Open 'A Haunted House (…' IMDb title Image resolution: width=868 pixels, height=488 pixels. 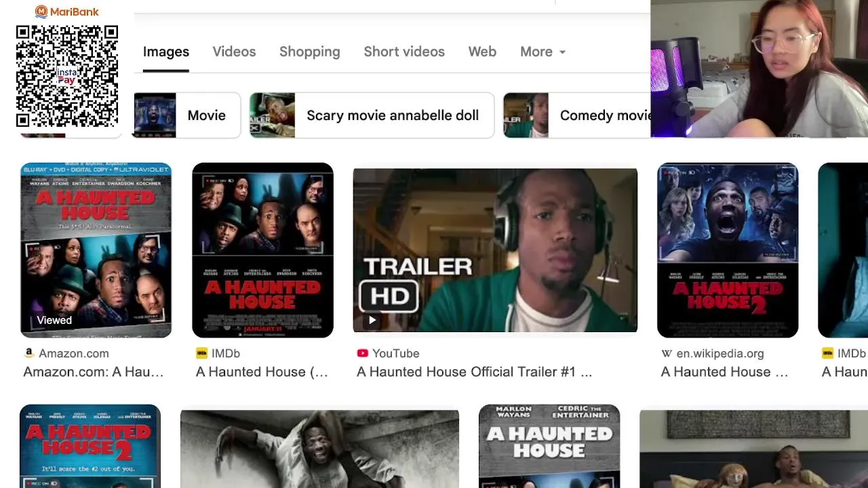(262, 371)
